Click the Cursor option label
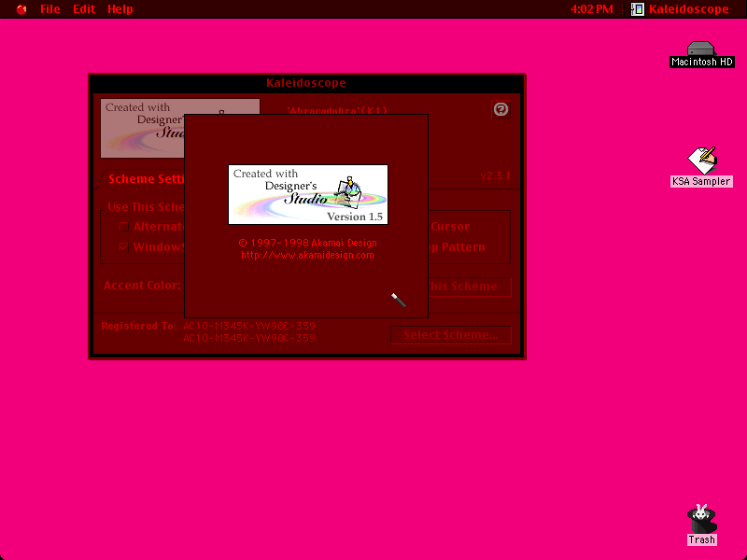This screenshot has width=747, height=560. (450, 227)
